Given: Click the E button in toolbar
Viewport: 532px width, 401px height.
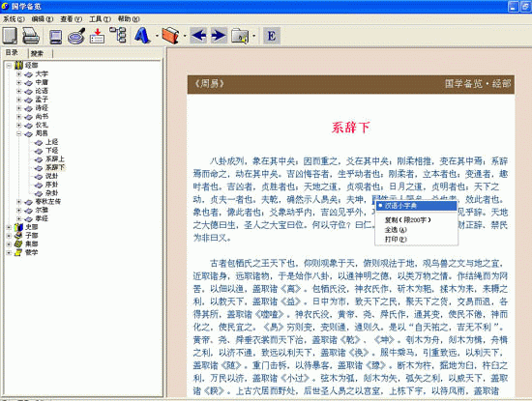Looking at the screenshot, I should coord(272,36).
